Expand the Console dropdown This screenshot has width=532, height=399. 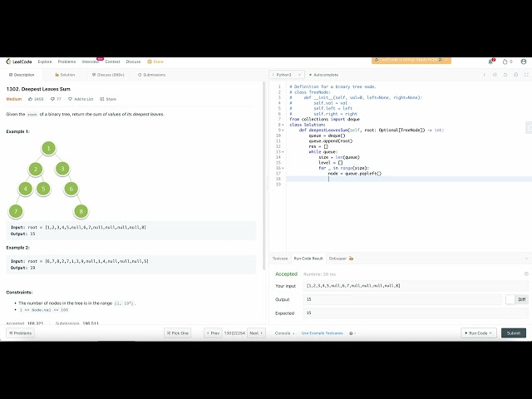coord(284,333)
